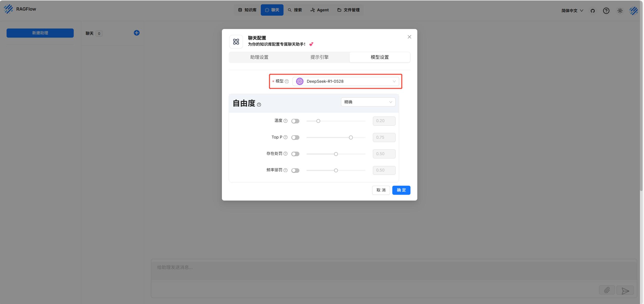This screenshot has width=644, height=304.
Task: Click the paperclip attachment icon
Action: [607, 290]
